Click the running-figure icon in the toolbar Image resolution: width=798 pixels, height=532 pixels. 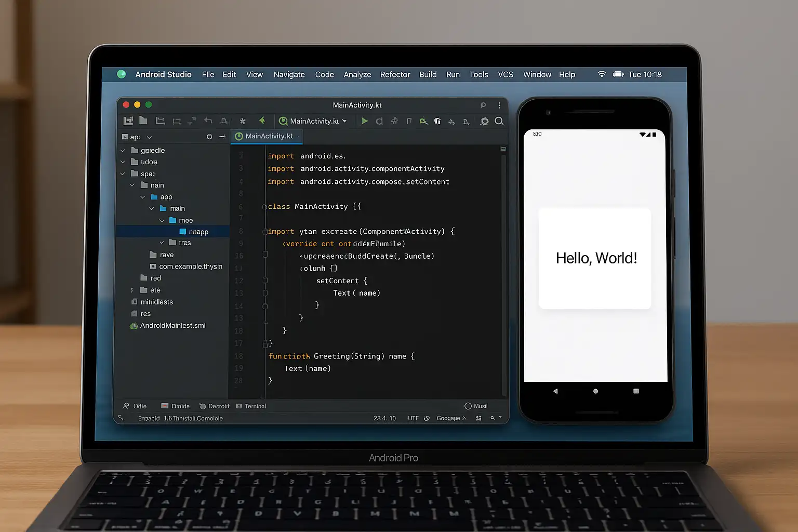(x=394, y=121)
